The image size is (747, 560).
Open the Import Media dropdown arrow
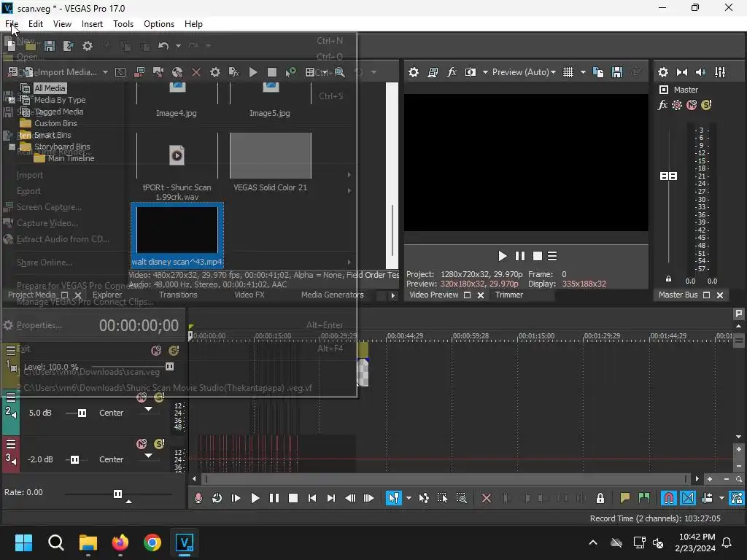click(105, 72)
